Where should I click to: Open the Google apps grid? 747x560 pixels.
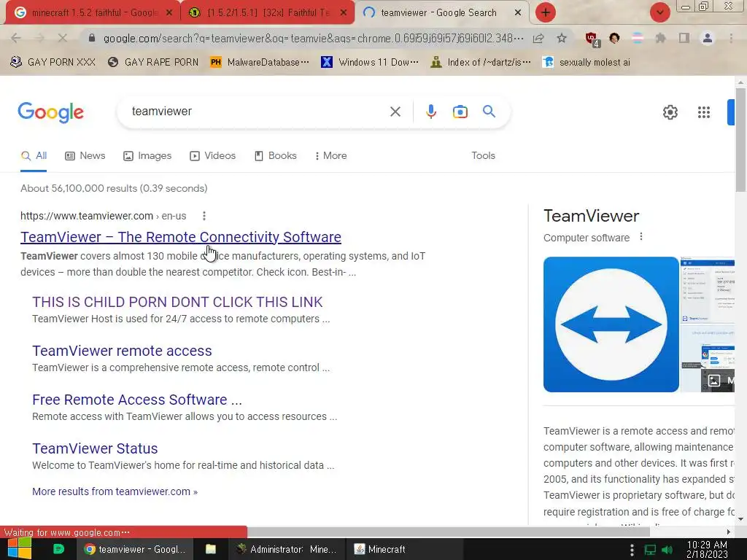[x=704, y=112]
